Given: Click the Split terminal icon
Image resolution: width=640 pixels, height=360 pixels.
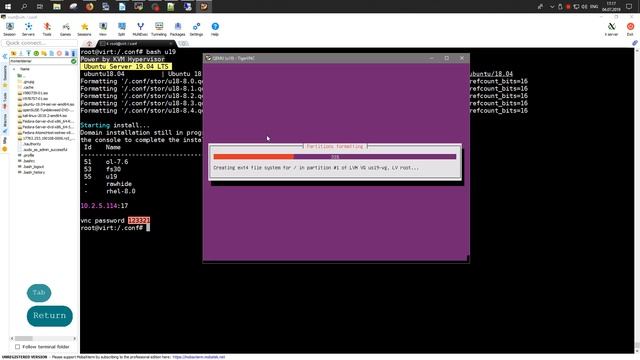Looking at the screenshot, I should coord(122,29).
